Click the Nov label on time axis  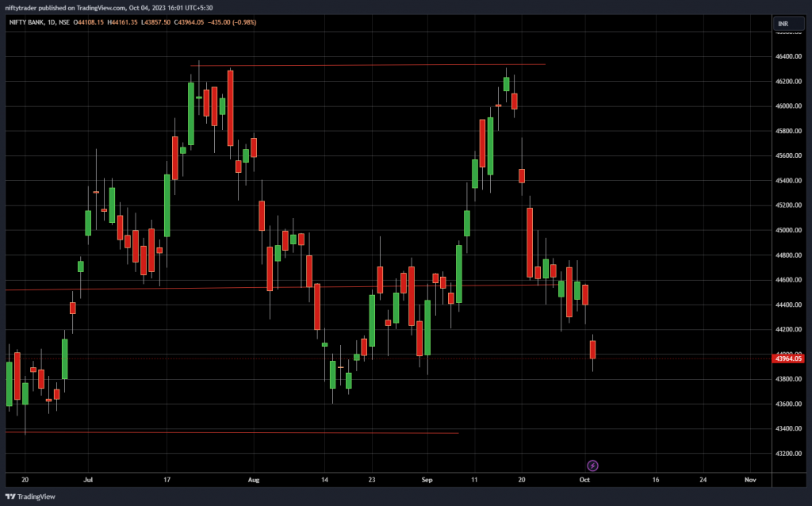750,480
